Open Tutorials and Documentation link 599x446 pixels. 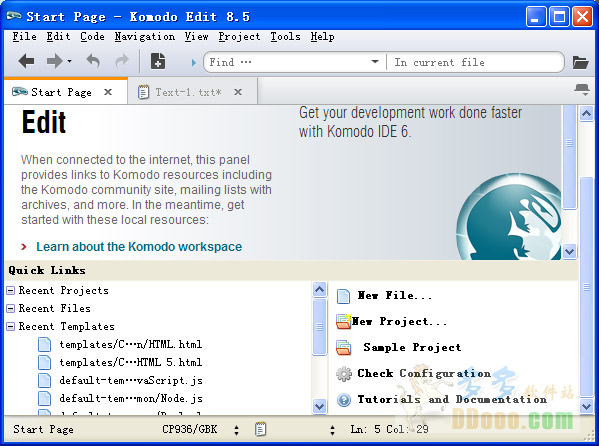pos(452,399)
